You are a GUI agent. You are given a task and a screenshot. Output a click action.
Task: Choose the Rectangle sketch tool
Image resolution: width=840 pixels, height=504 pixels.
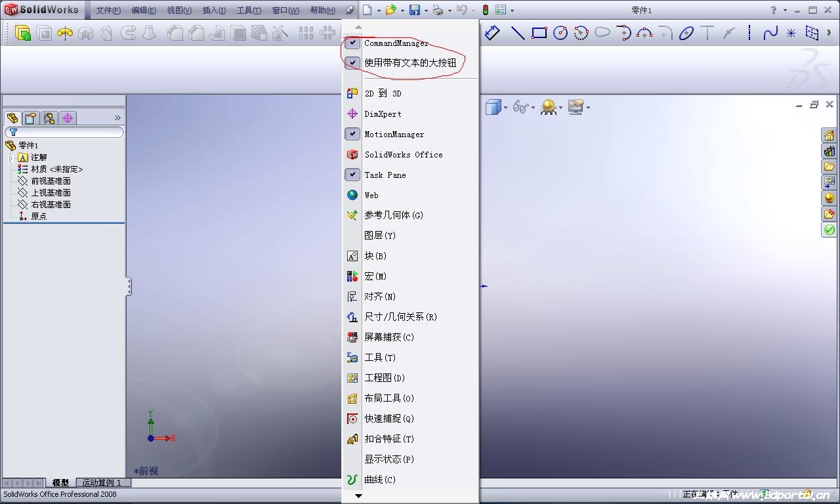coord(539,33)
